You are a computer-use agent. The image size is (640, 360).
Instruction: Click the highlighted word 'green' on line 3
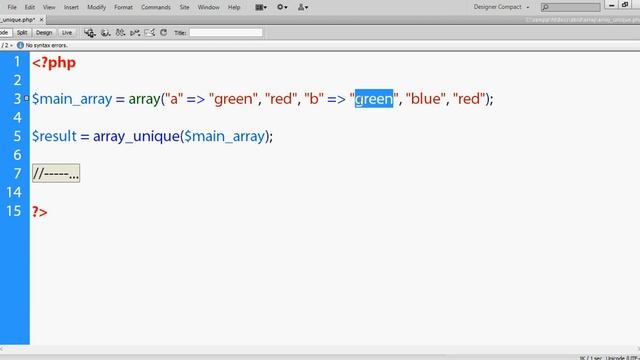[x=374, y=99]
